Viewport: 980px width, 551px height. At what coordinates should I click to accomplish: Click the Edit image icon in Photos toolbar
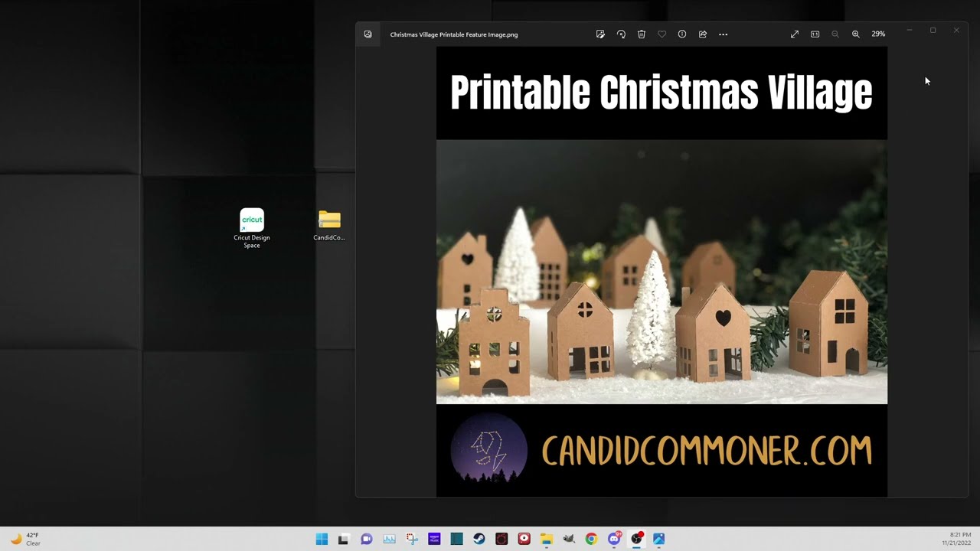coord(600,34)
